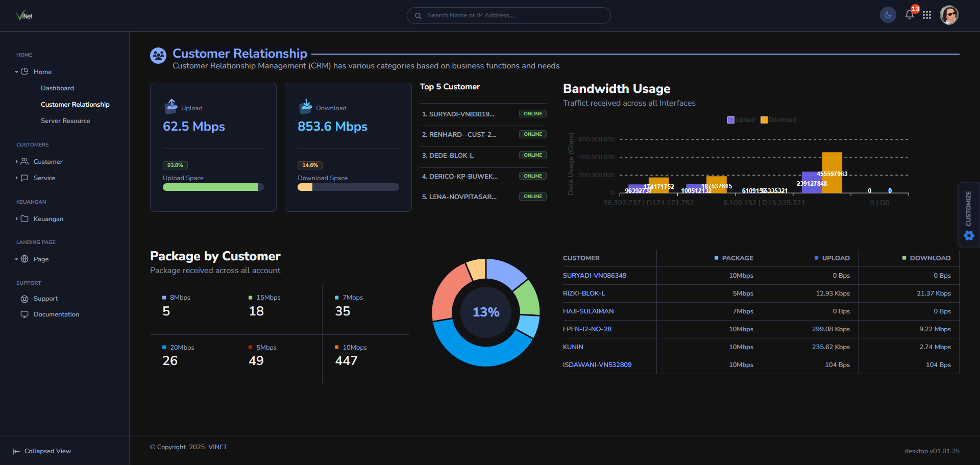Screen dimensions: 980x465
Task: Click the Collapsed View arrow icon
Action: [16, 451]
